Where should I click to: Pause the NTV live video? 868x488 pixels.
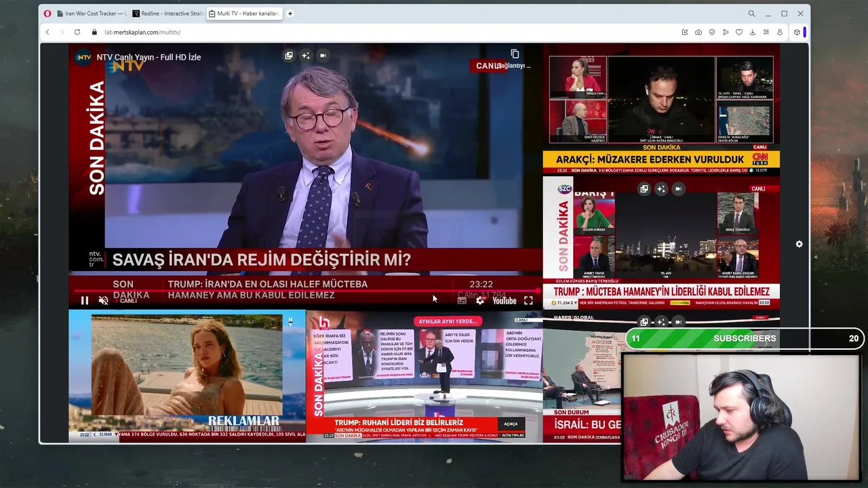pyautogui.click(x=85, y=300)
